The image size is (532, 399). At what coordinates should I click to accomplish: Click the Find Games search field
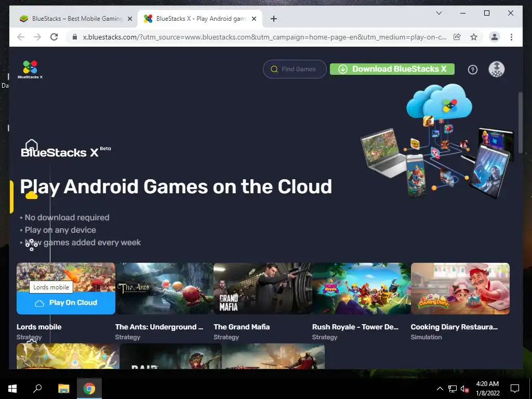click(295, 69)
